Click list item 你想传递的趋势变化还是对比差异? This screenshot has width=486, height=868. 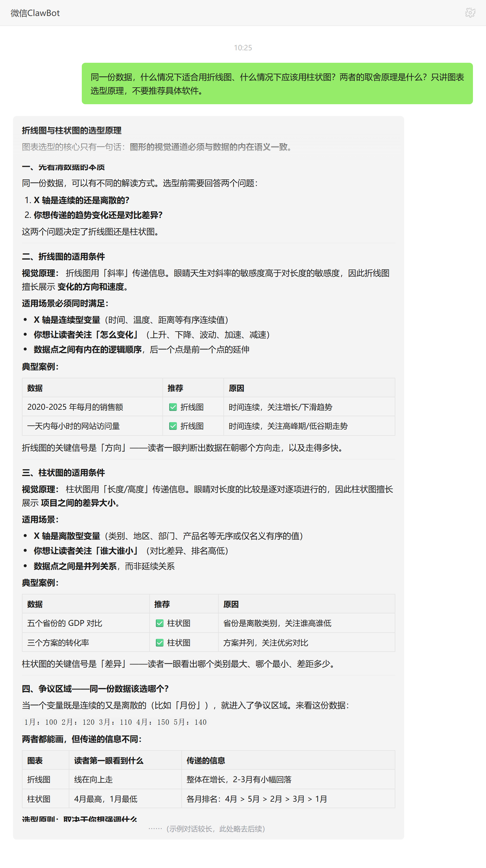point(98,215)
